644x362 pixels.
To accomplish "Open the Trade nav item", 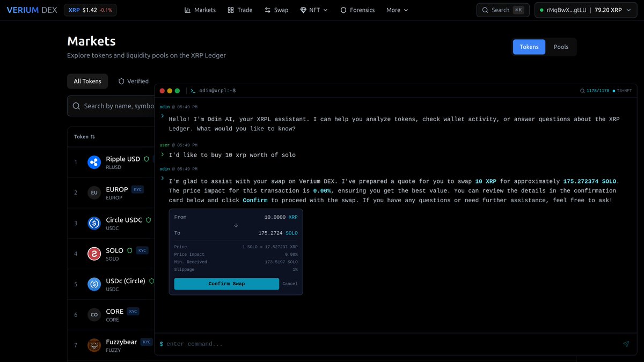I will pos(240,10).
